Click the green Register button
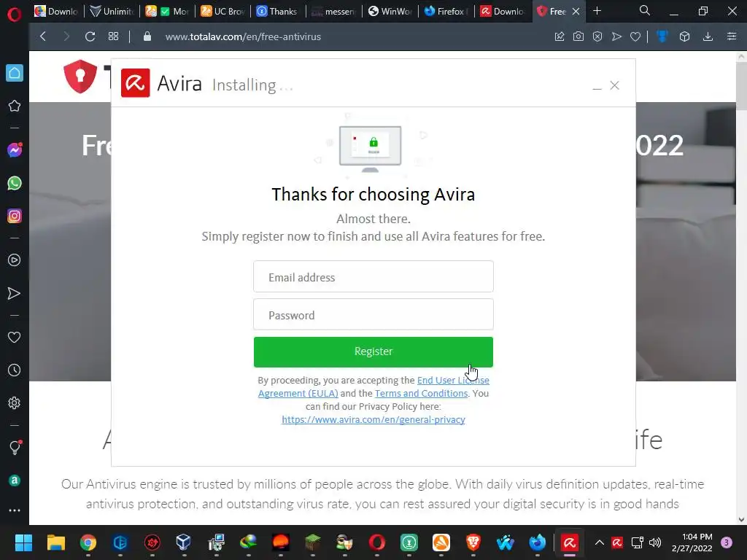 373,352
